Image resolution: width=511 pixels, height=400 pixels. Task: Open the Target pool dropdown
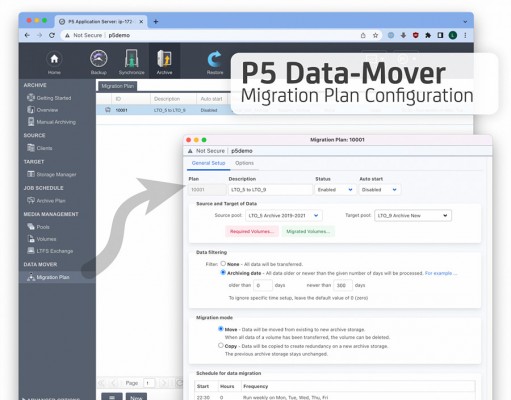(x=413, y=216)
